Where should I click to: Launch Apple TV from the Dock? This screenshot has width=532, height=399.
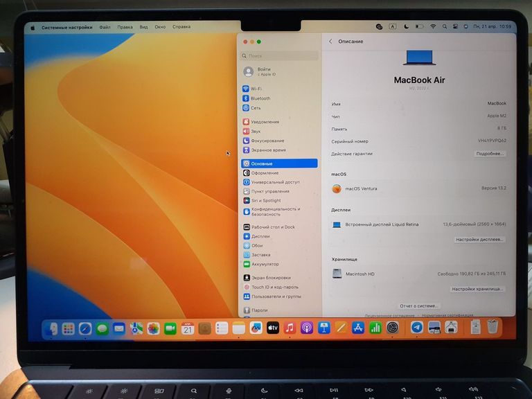tap(273, 328)
